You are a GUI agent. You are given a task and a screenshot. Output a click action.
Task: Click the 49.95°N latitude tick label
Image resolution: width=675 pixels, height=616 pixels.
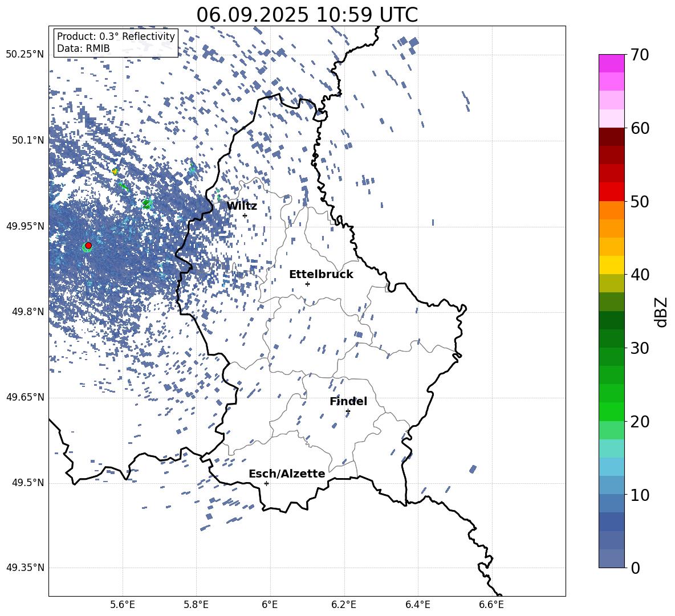tap(25, 226)
